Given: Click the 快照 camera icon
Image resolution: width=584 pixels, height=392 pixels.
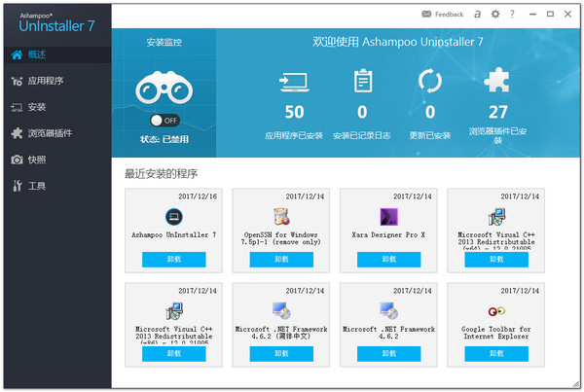Looking at the screenshot, I should 17,160.
